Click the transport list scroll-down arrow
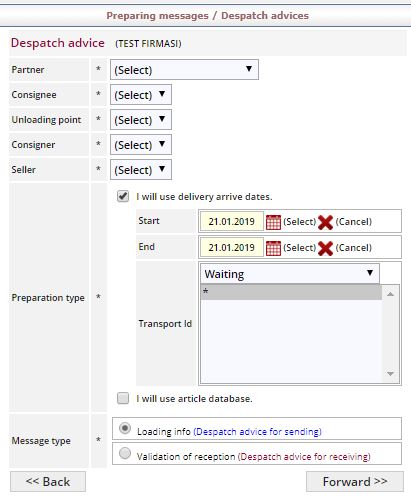The width and height of the screenshot is (411, 500). coord(391,374)
